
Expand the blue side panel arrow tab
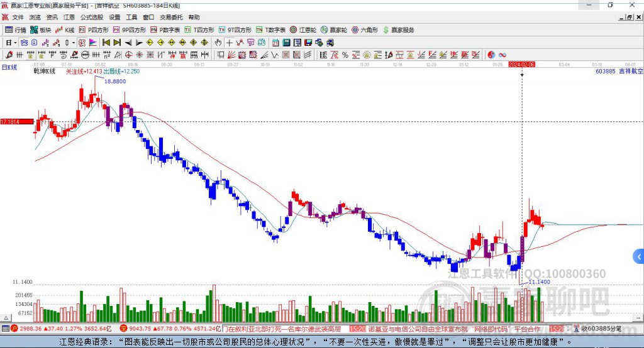point(639,257)
